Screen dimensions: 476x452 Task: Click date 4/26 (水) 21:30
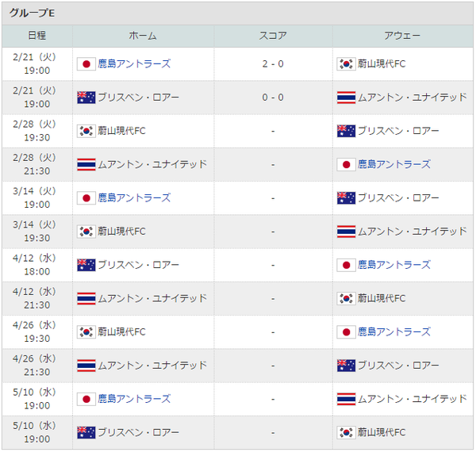[36, 366]
